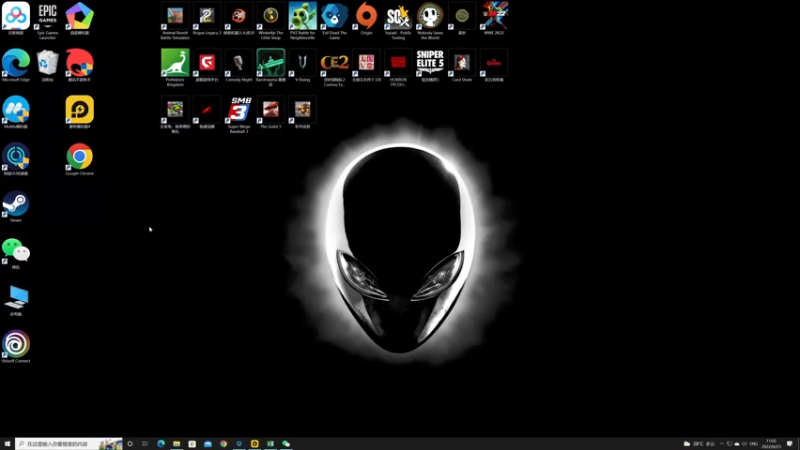Open the round green emblem game shortcut

(462, 18)
